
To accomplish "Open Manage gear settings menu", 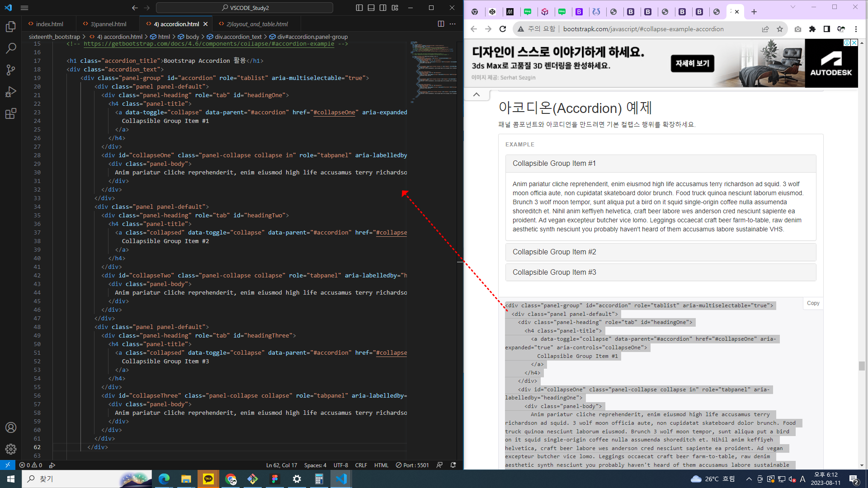I will (x=11, y=449).
